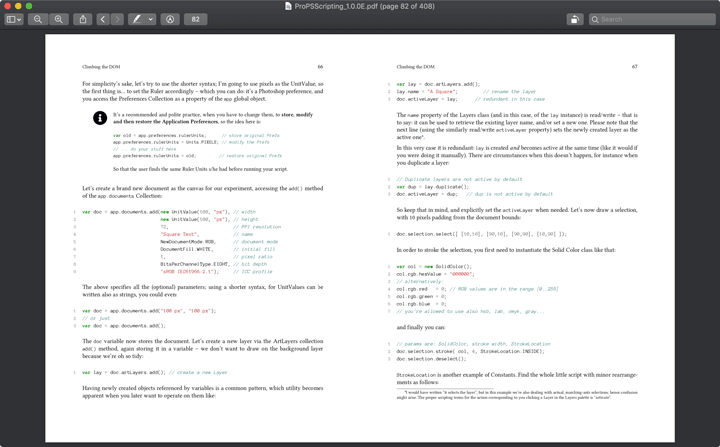
Task: Click the code line 'var dup = lay.duplicate();'
Action: (x=433, y=187)
